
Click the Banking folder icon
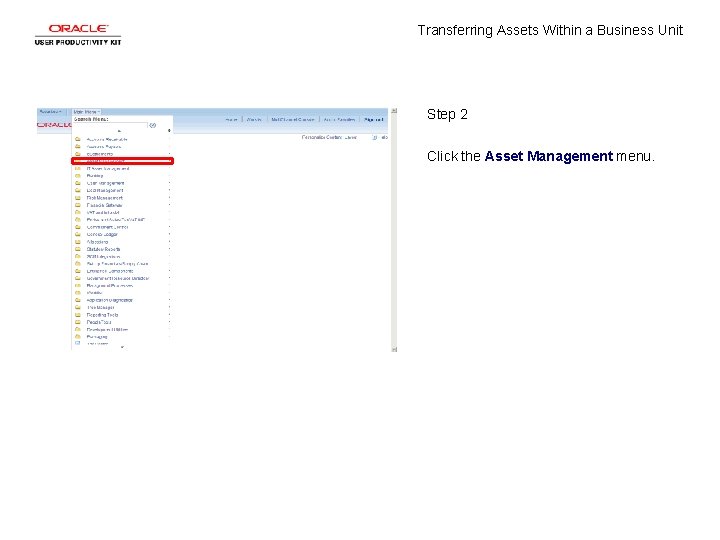(78, 175)
